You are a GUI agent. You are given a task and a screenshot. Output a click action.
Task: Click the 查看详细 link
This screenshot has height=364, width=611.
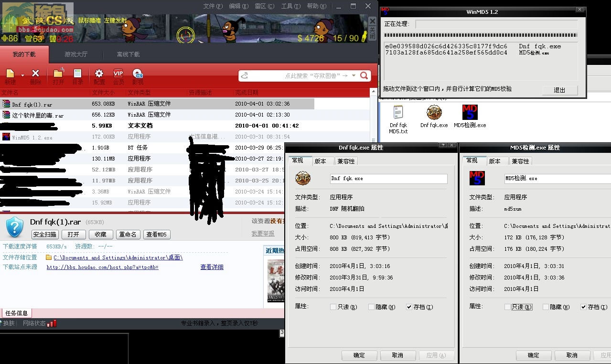[212, 268]
